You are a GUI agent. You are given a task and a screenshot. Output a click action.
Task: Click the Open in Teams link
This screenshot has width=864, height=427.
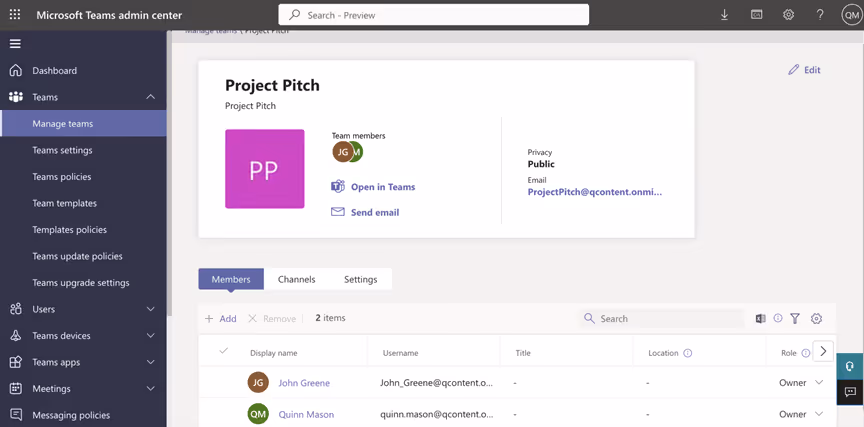(383, 187)
